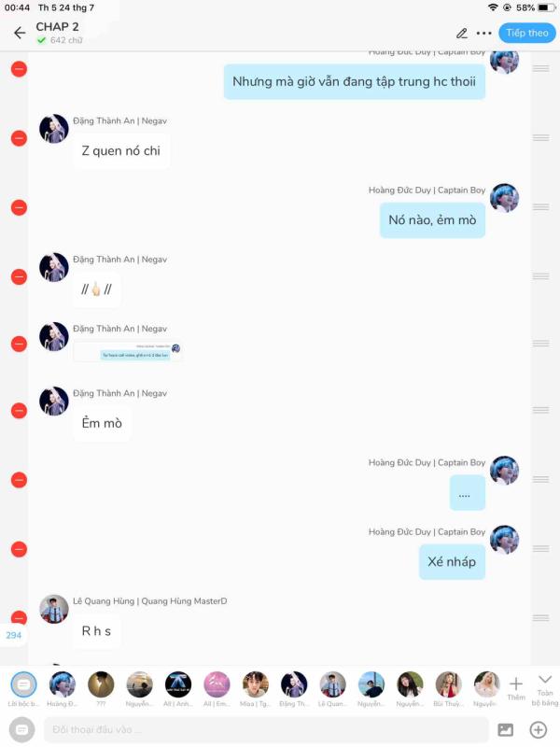Grab the reorder handle beside 'Nó nào, ẻm mò'

[541, 207]
